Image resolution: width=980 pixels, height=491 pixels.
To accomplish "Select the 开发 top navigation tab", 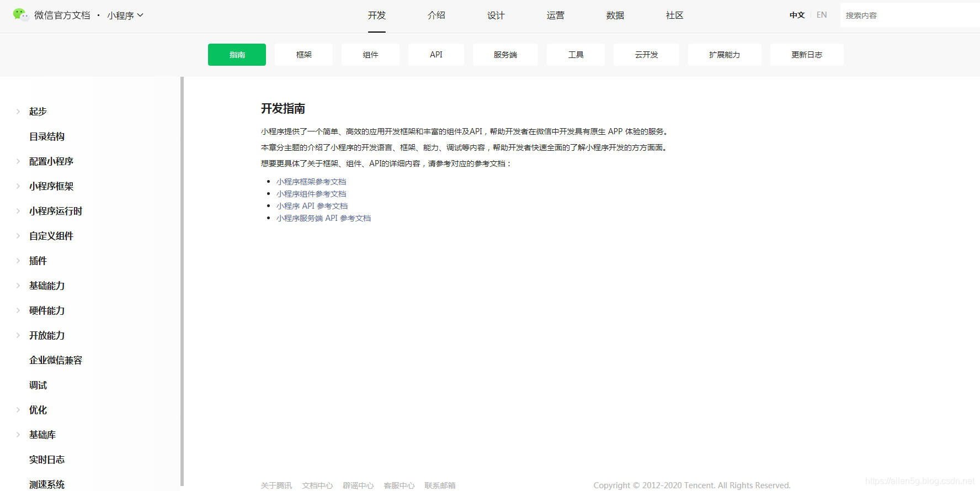I will pos(377,15).
